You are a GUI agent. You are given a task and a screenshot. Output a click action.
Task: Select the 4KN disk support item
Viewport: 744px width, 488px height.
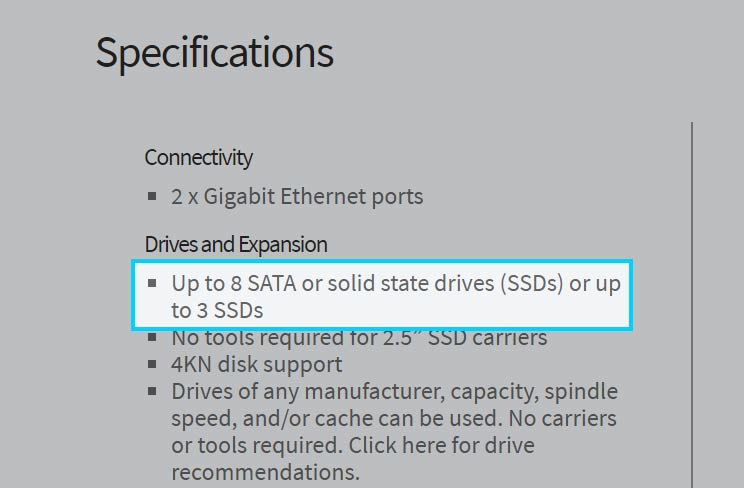(x=256, y=365)
